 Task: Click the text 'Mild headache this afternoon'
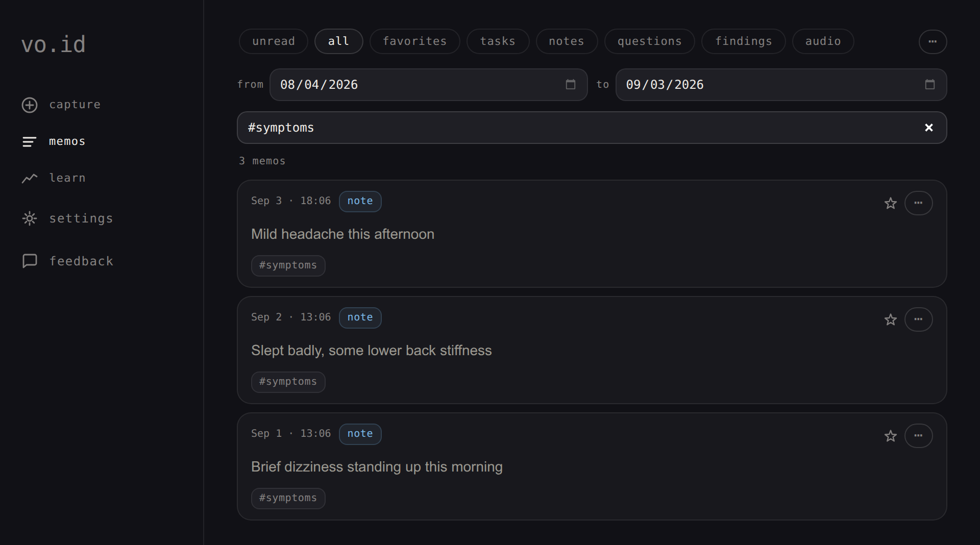tap(342, 234)
